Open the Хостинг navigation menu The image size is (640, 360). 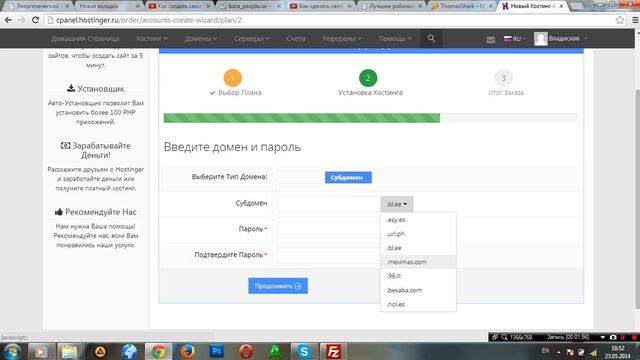click(x=152, y=38)
